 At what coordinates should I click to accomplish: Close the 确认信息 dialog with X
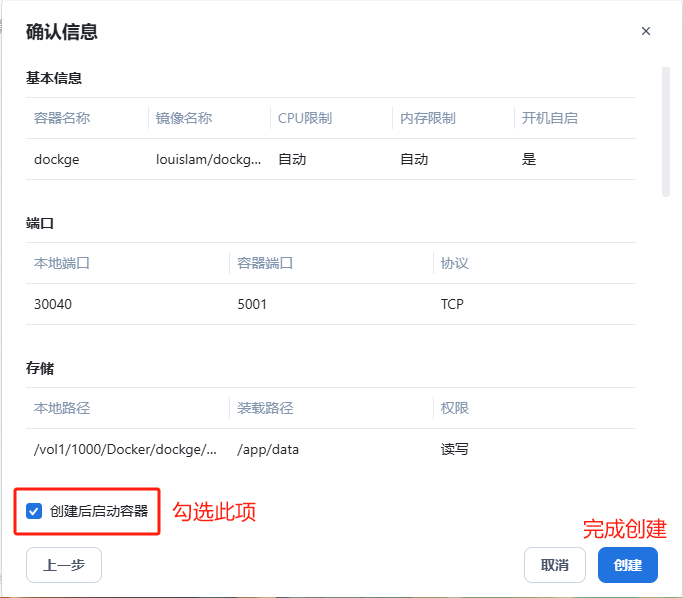646,31
